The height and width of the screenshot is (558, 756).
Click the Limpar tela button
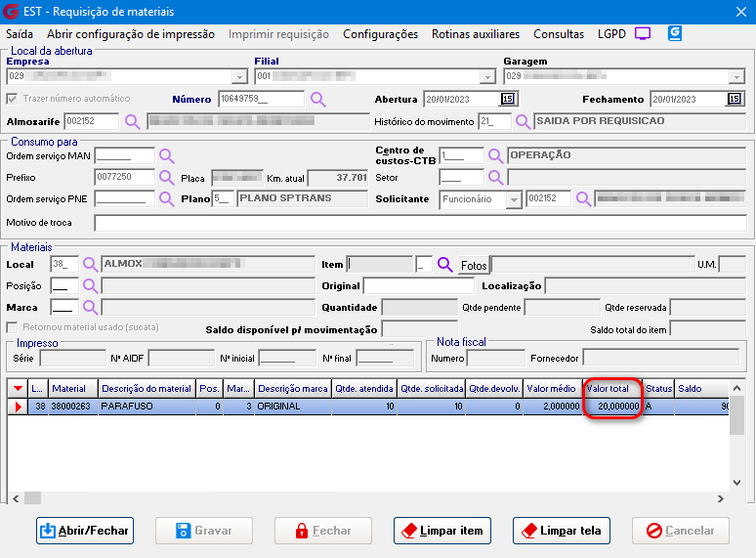point(562,531)
